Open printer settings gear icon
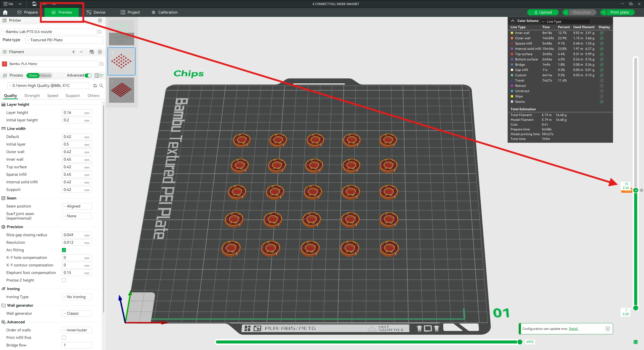This screenshot has height=350, width=644. [100, 20]
